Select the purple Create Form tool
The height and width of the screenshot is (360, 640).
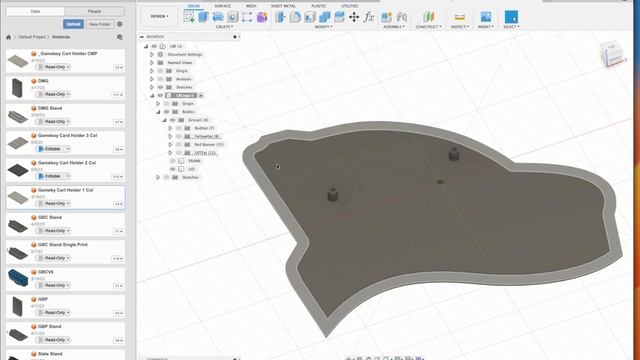tap(262, 17)
